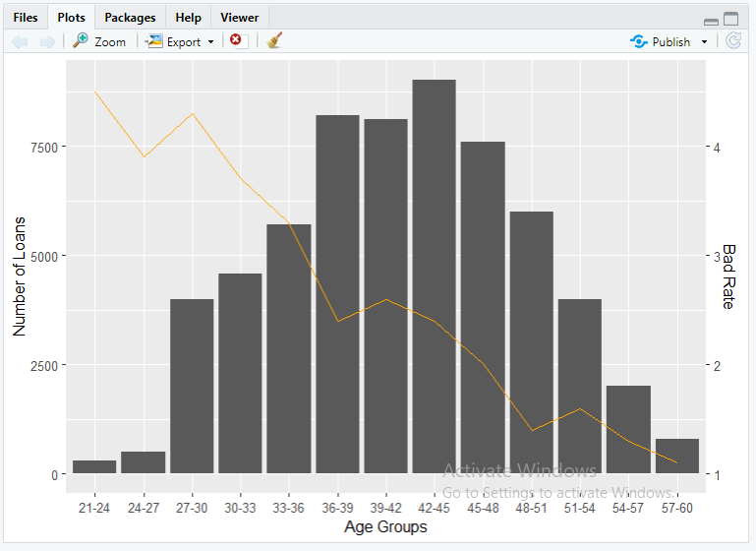Click the 21-24 age group bar

[94, 466]
